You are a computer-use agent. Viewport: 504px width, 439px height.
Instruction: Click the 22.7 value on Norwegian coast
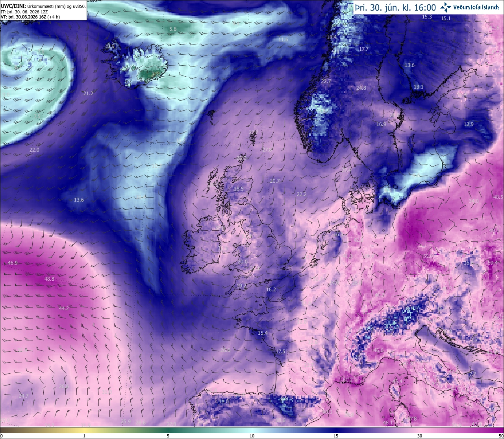click(x=326, y=82)
